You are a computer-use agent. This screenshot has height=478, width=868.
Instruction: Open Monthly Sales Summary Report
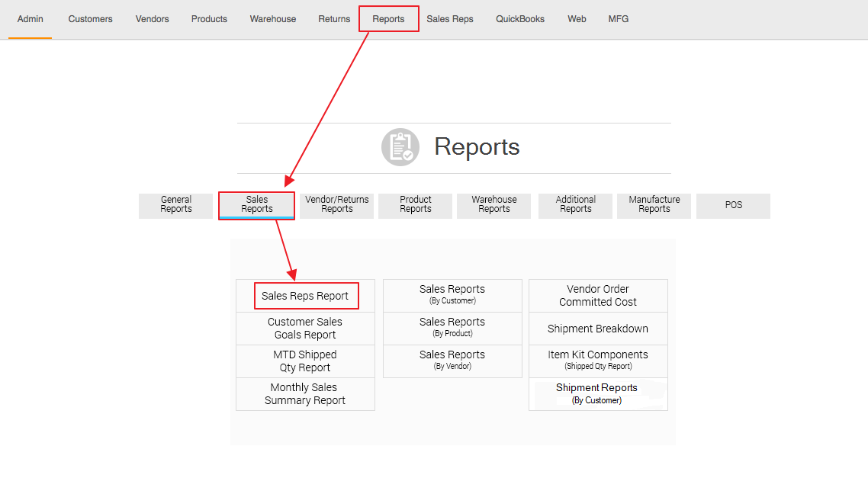pyautogui.click(x=305, y=394)
